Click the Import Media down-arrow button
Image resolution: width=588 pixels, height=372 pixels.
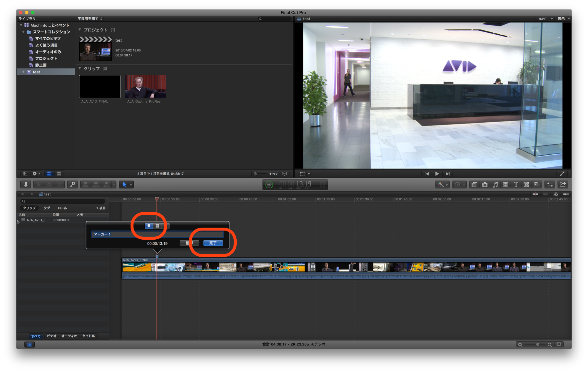26,185
